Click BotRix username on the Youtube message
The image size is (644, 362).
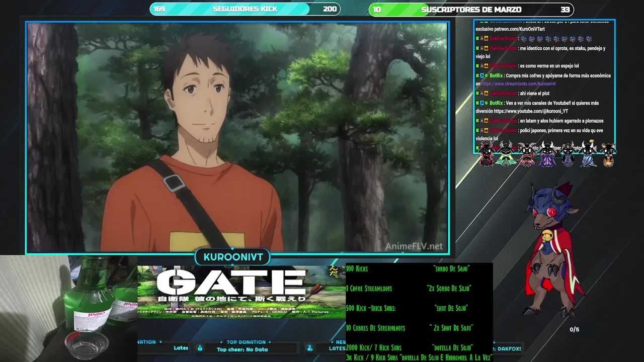(x=496, y=103)
